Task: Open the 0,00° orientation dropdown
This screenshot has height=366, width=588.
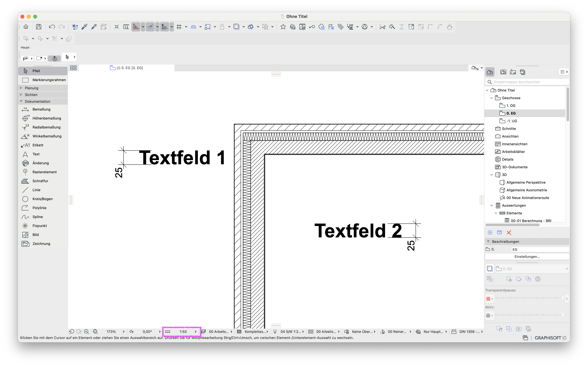Action: 145,332
